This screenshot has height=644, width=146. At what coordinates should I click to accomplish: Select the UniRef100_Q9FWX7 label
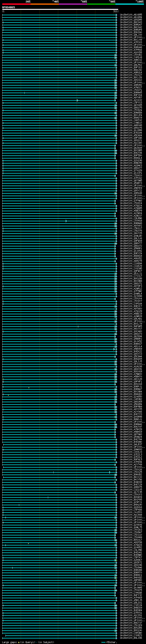tap(131, 271)
